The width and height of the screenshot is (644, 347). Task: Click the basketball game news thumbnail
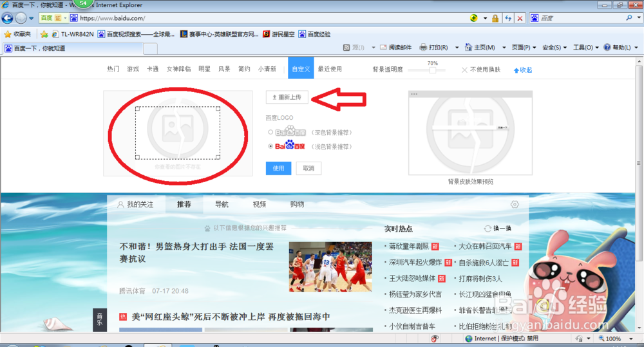click(330, 267)
